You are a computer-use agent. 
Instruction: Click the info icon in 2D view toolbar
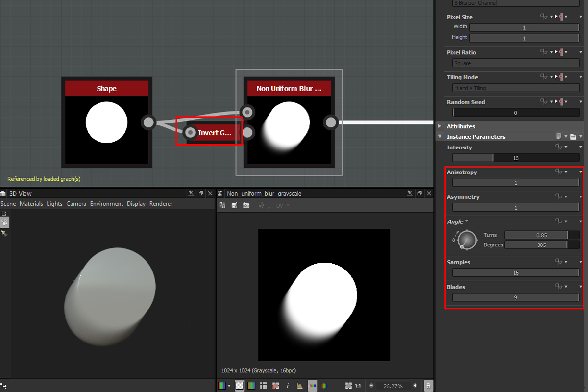tap(288, 386)
